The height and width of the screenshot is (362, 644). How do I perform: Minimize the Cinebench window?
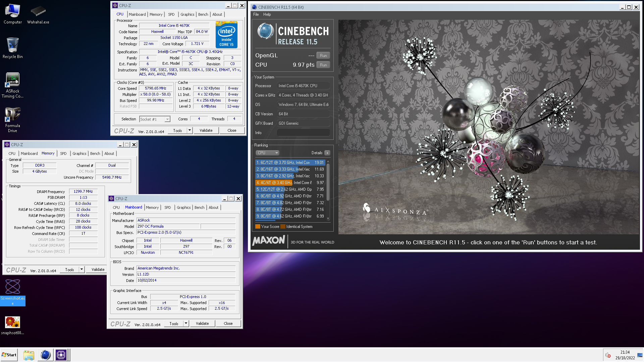(x=623, y=7)
